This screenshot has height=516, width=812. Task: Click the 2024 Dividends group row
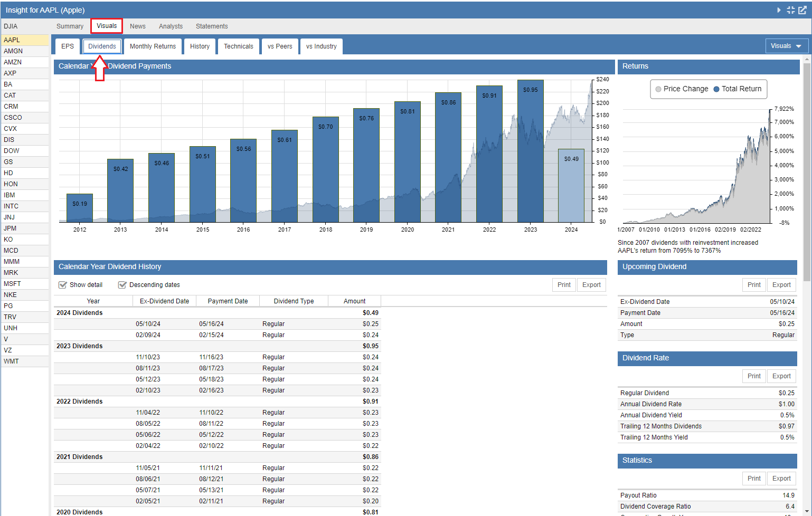217,313
